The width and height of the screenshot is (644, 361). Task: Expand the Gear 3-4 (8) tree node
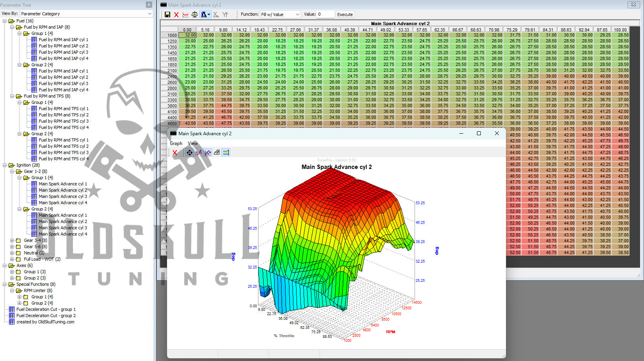click(x=12, y=240)
